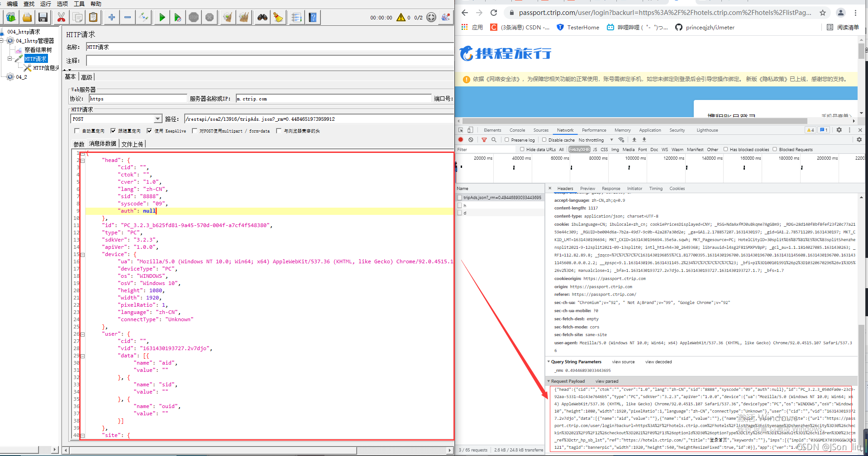Click the blue question-mark help icon
The height and width of the screenshot is (456, 868).
313,18
